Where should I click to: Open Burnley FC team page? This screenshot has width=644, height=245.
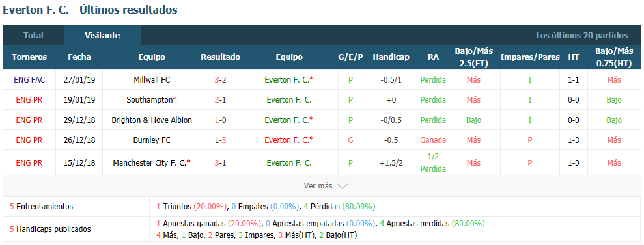coord(152,140)
